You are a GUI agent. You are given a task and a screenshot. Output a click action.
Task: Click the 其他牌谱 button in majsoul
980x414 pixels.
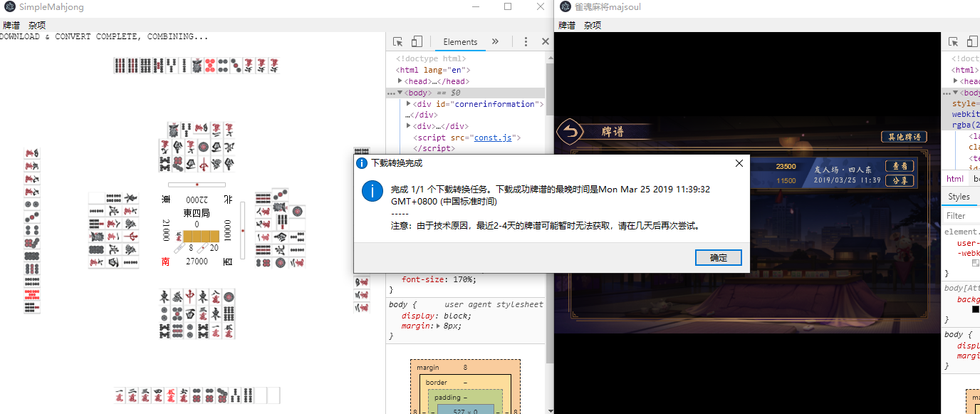pos(904,136)
